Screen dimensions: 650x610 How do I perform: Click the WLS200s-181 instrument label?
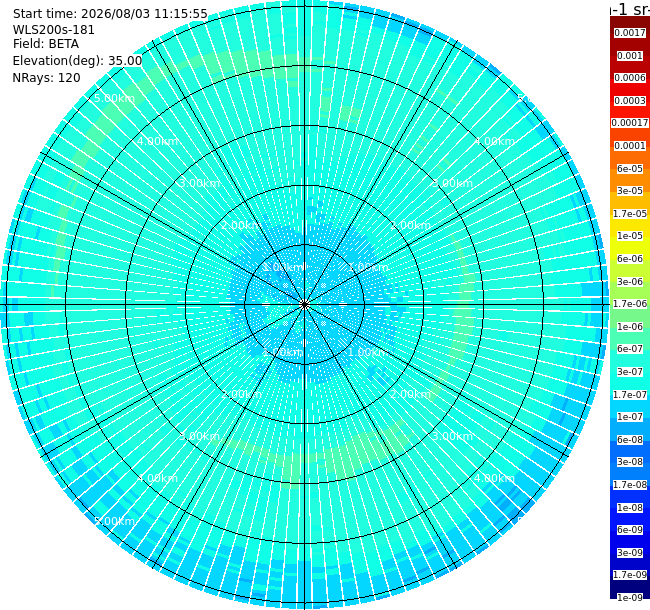tap(53, 30)
